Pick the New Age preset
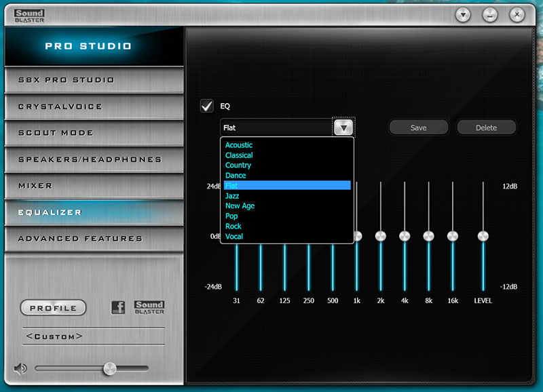This screenshot has height=392, width=543. 287,206
